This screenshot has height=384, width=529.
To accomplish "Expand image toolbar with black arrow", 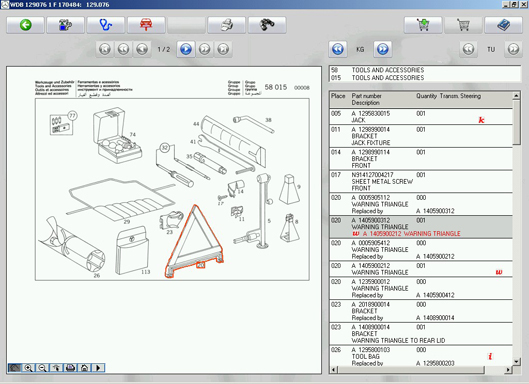I will pos(98,367).
